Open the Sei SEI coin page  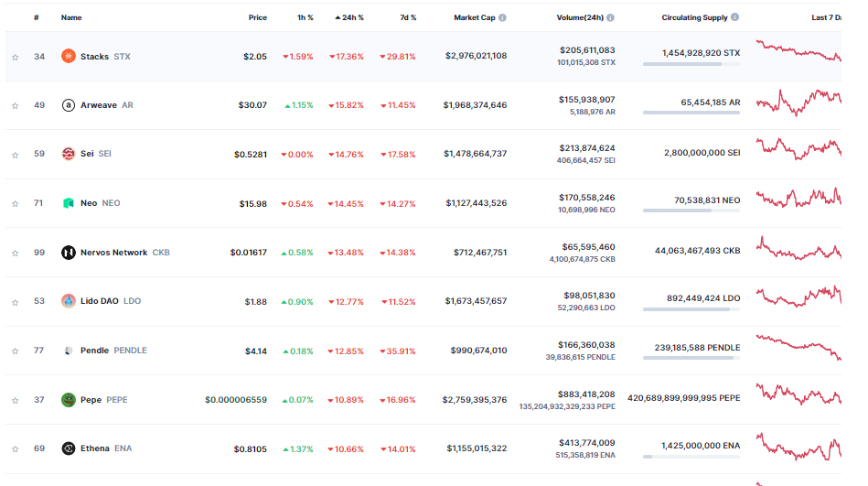pyautogui.click(x=96, y=154)
